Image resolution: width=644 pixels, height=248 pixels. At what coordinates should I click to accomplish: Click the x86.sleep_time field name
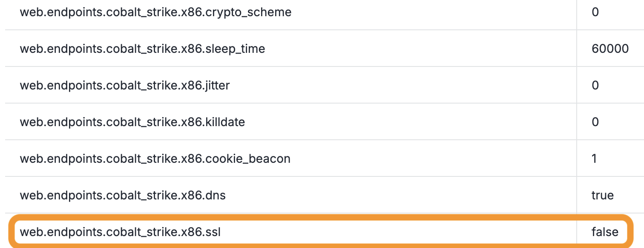[x=142, y=49]
